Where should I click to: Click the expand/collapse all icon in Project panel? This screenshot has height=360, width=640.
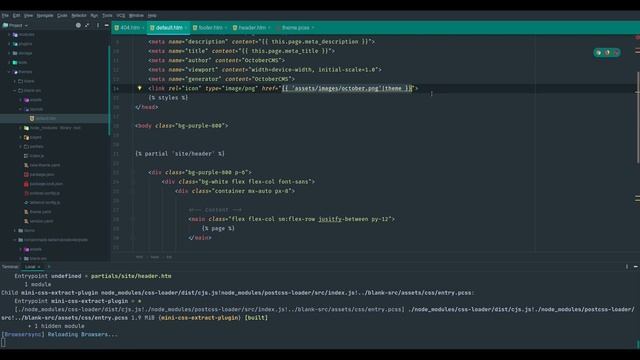pos(87,25)
